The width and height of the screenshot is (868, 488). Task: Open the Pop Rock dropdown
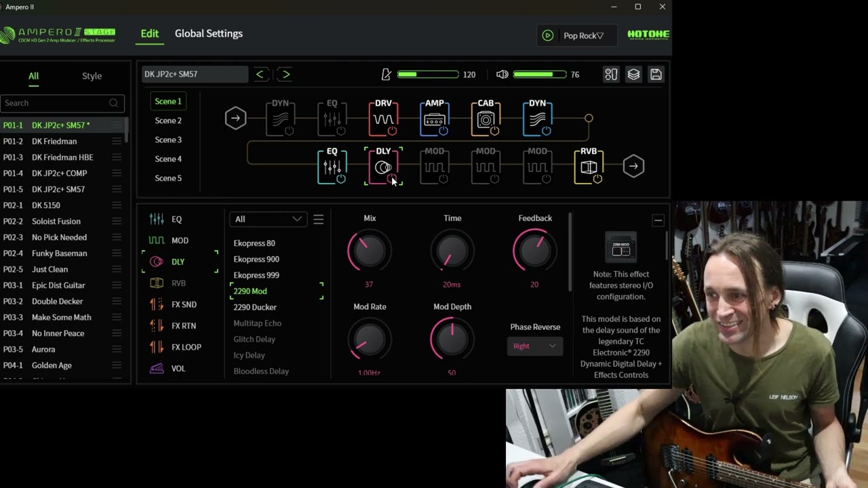pos(577,35)
